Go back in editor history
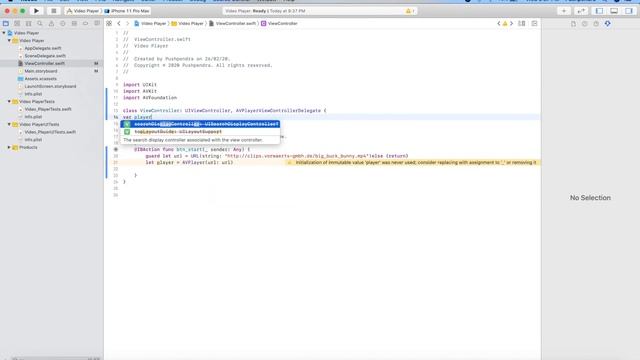Screen dimensions: 640x360 pyautogui.click(x=119, y=24)
